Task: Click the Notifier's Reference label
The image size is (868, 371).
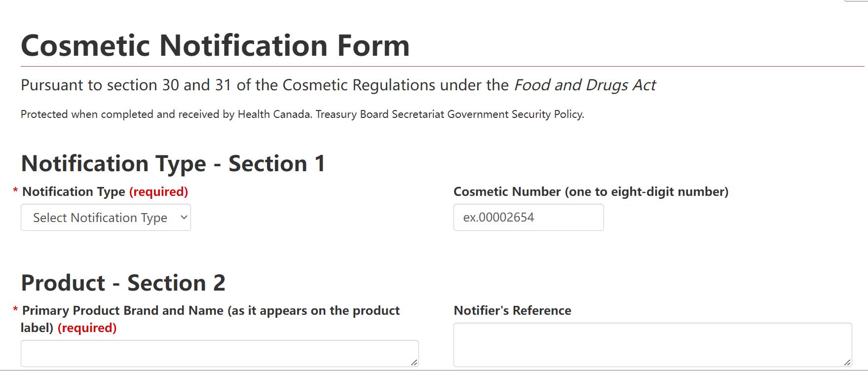Action: (x=512, y=310)
